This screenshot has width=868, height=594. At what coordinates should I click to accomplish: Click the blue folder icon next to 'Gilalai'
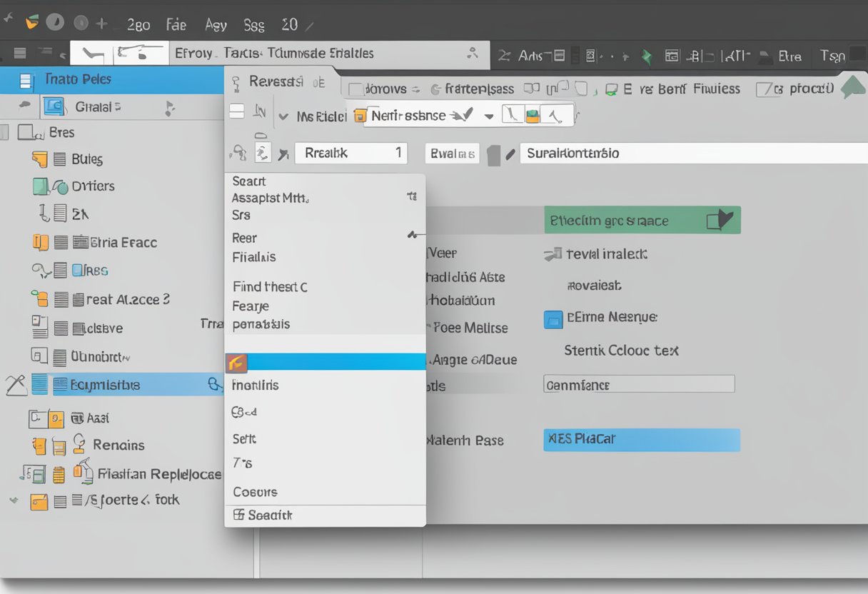click(x=53, y=107)
